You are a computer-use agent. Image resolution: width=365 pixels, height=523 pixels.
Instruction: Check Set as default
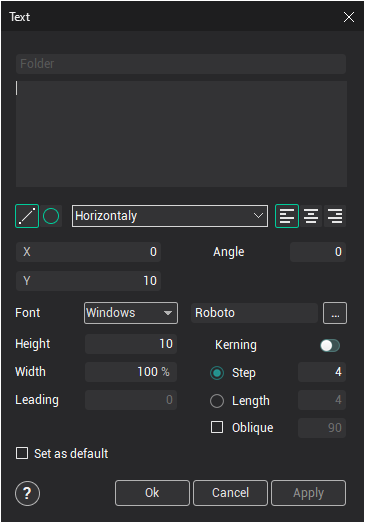tap(22, 453)
